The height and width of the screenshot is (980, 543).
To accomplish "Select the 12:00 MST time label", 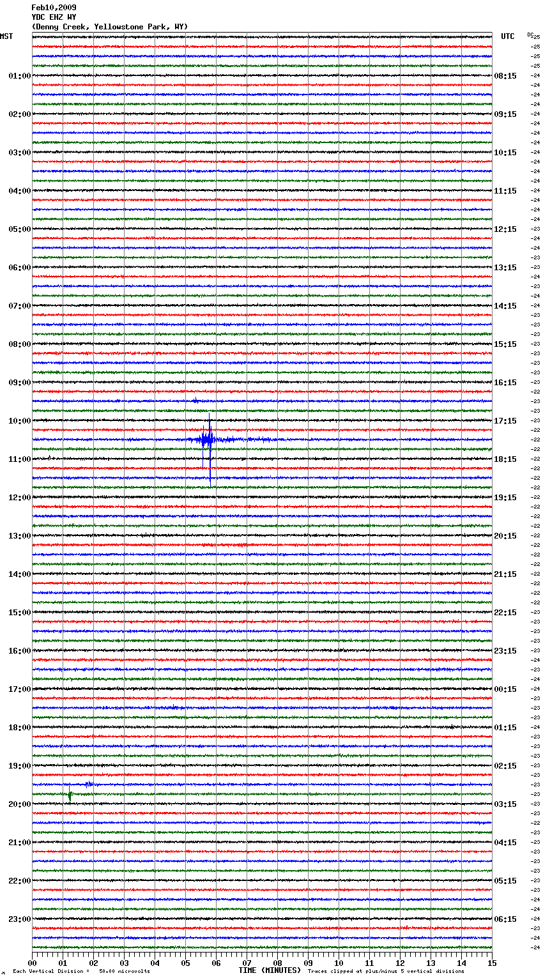I will 19,498.
